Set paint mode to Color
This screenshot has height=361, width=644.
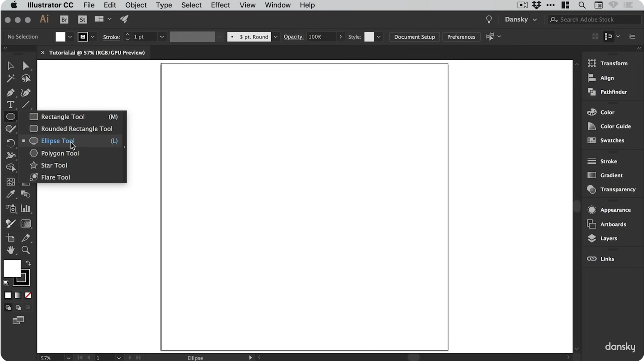tap(8, 295)
